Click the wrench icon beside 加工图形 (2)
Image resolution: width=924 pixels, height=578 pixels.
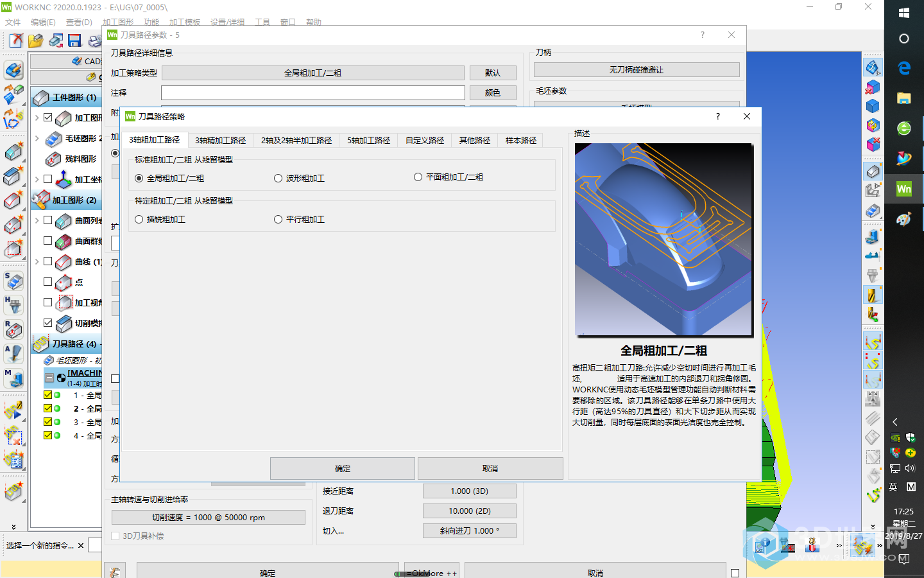point(41,200)
